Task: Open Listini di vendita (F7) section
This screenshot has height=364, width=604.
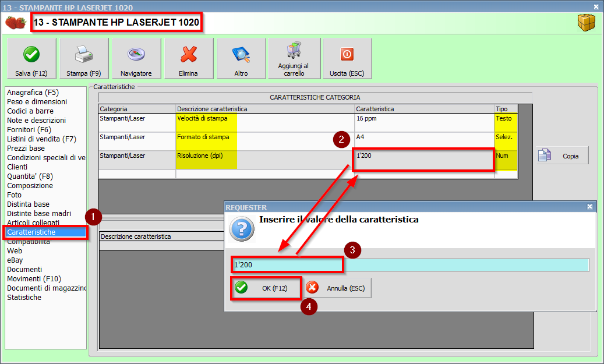Action: tap(41, 139)
